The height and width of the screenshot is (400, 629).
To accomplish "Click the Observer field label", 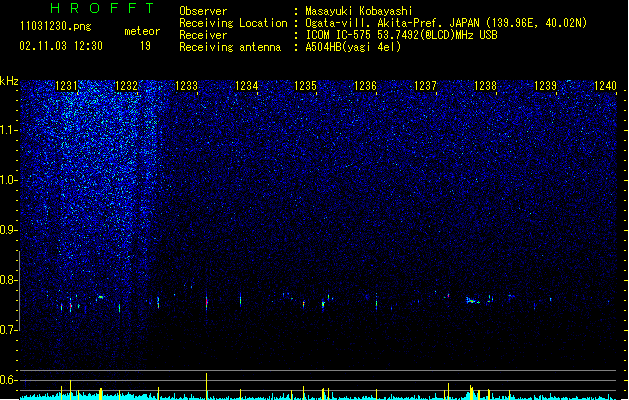I will (x=203, y=11).
